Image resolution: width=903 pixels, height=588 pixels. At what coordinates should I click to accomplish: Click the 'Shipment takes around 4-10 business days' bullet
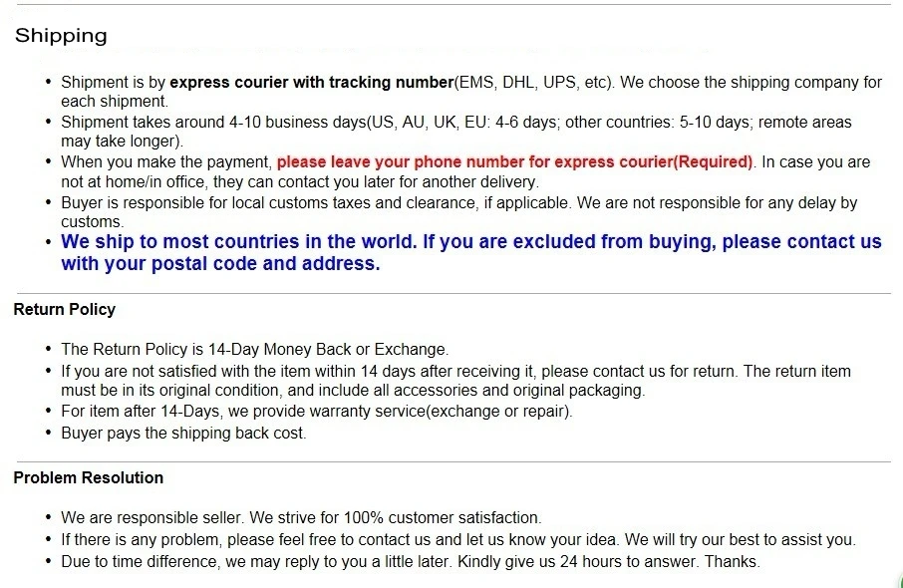pos(456,132)
